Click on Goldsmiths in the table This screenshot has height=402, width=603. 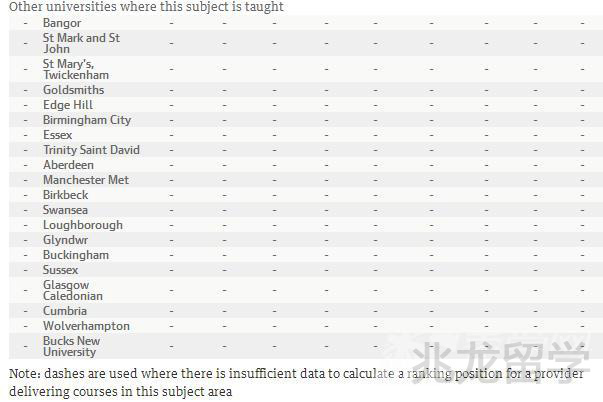coord(73,90)
